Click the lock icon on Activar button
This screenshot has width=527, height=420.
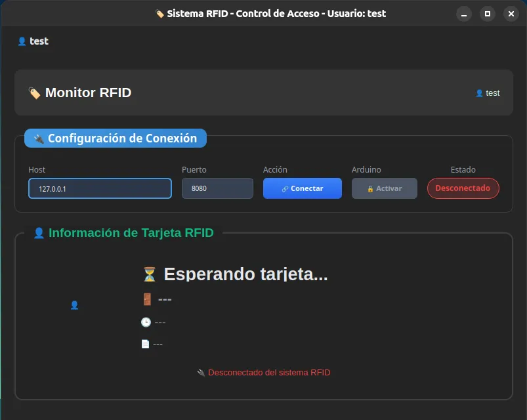370,189
